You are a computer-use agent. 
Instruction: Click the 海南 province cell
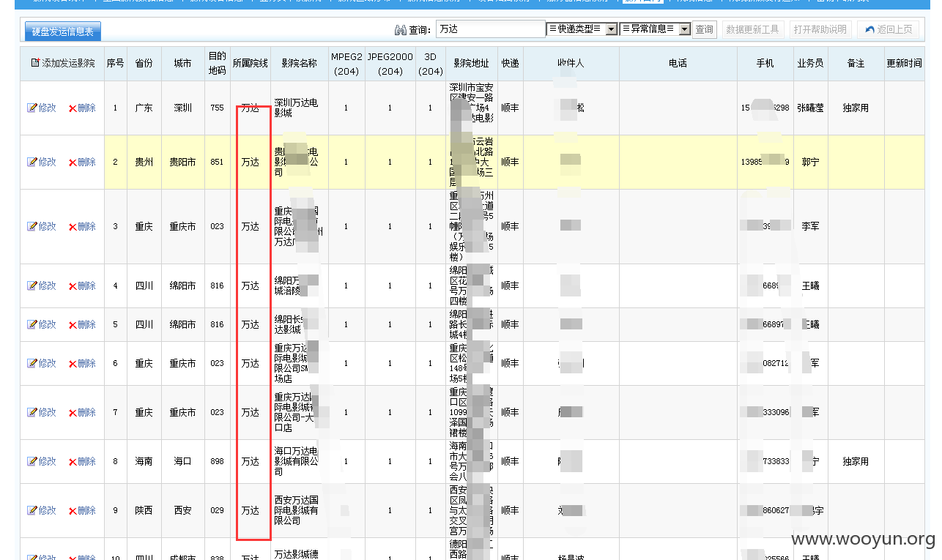pos(144,461)
